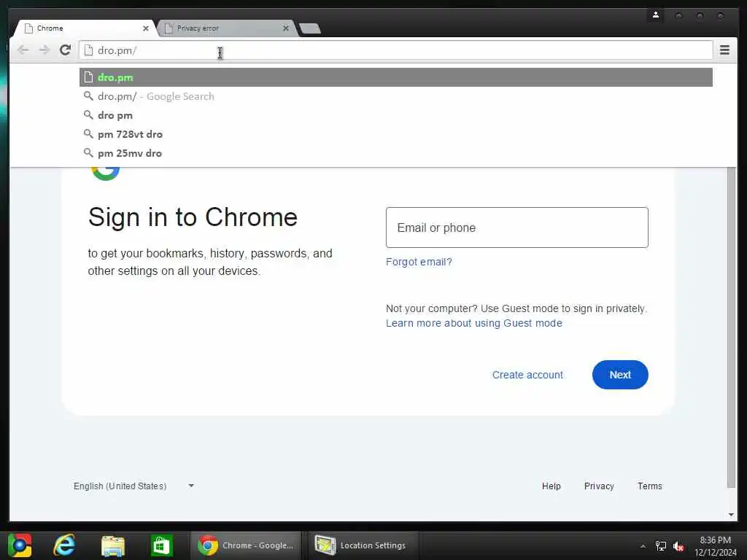Click the Forgot email? link
The image size is (747, 560).
(x=419, y=262)
